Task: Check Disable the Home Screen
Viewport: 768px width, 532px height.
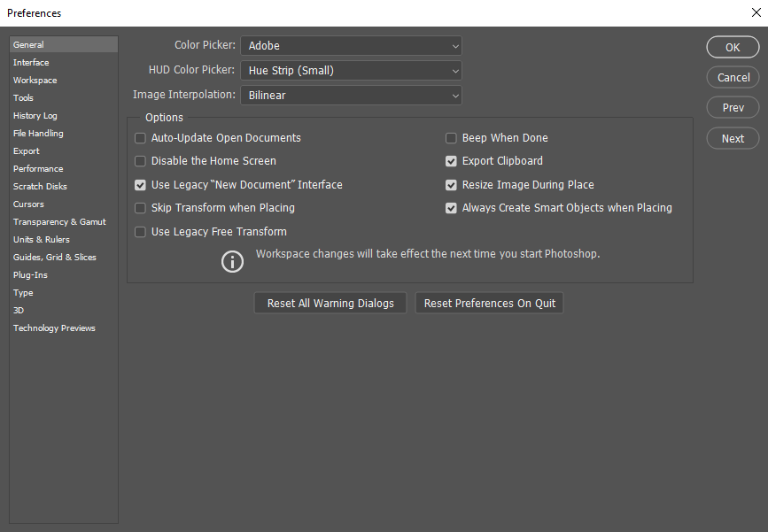Action: (x=140, y=161)
